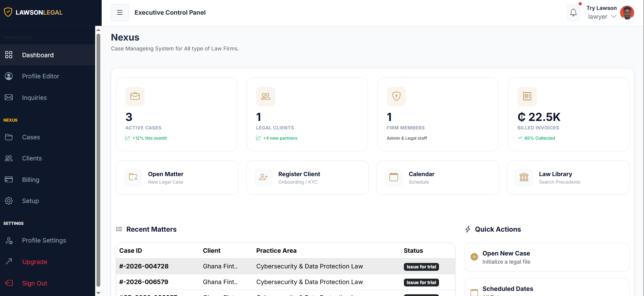Open the Register Client card
Screen dimensions: 644x296
(307, 178)
